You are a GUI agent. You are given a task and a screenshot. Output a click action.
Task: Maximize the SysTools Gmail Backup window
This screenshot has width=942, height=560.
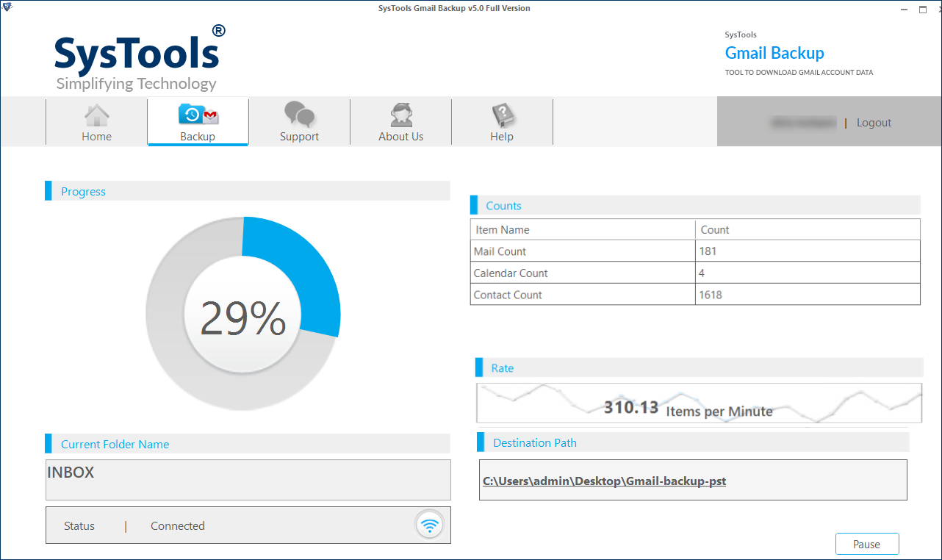923,9
